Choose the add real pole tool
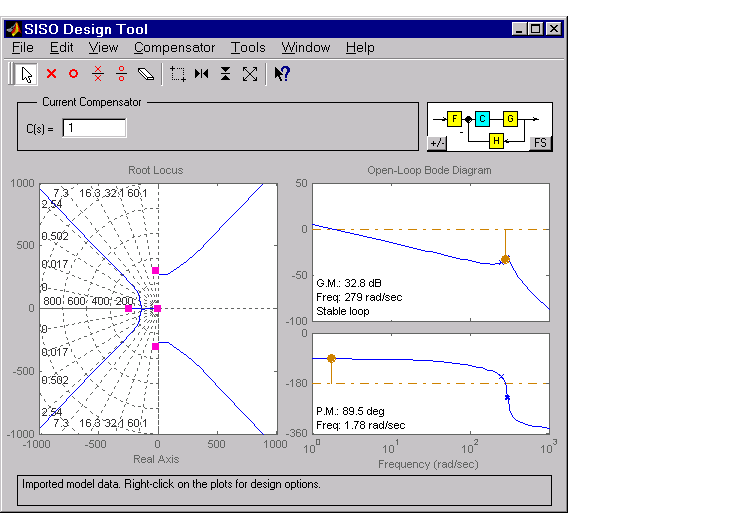This screenshot has height=523, width=750. point(51,73)
